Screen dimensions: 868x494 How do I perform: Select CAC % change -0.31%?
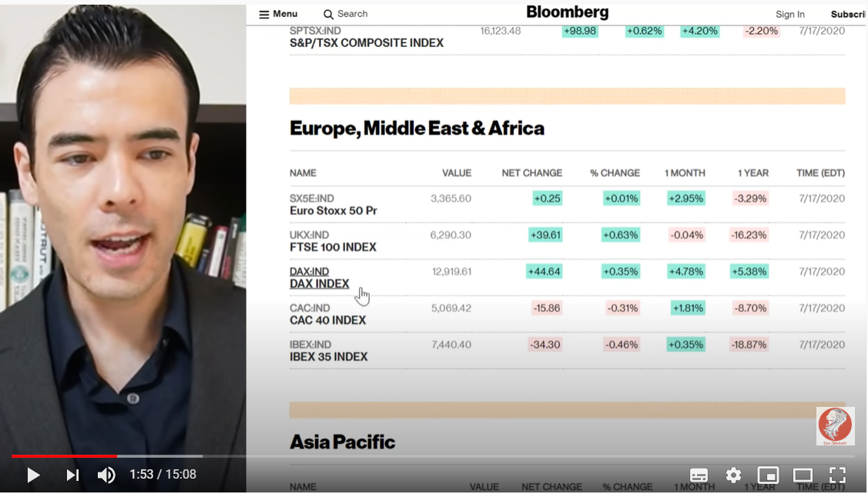(622, 308)
